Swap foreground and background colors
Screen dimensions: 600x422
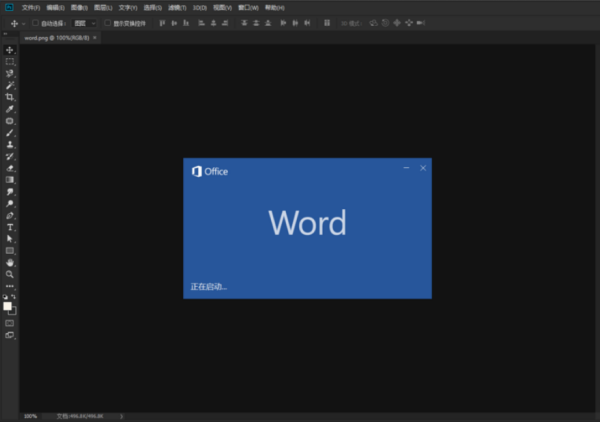pyautogui.click(x=13, y=297)
